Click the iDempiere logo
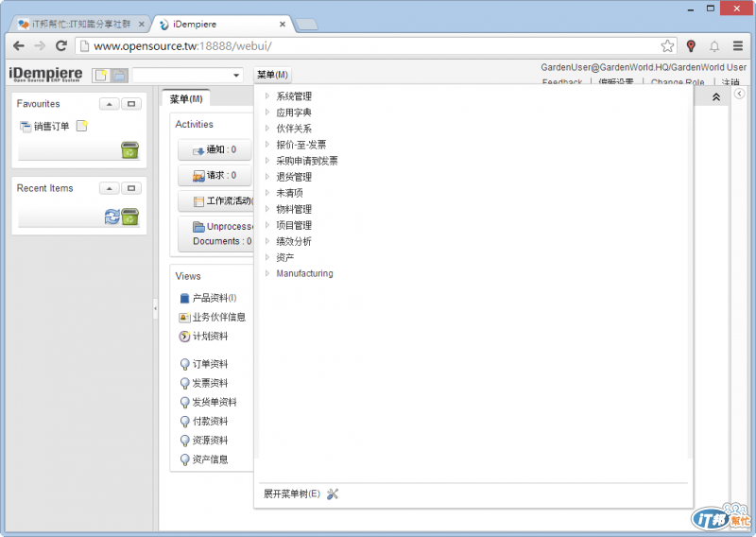This screenshot has height=537, width=756. 45,75
